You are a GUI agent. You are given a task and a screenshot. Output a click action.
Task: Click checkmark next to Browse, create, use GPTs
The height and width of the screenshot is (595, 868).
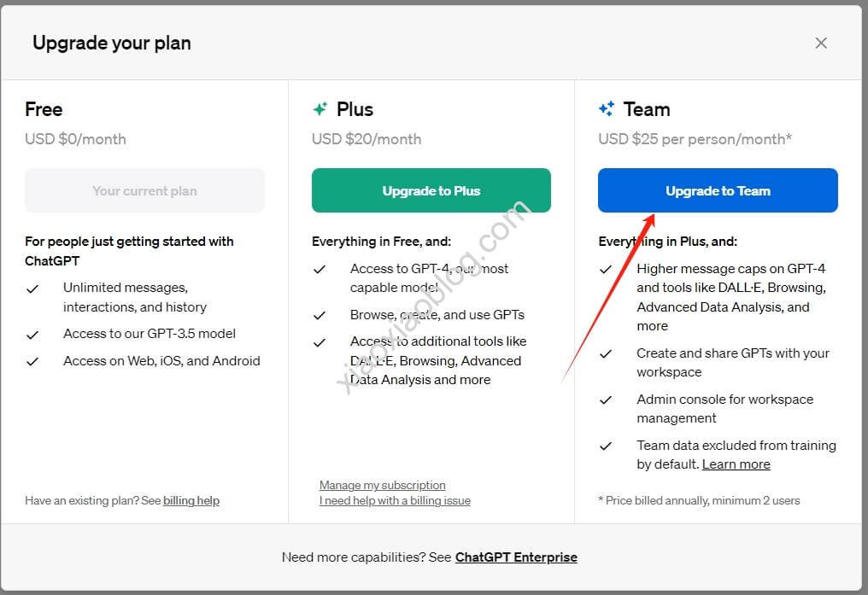pyautogui.click(x=320, y=316)
